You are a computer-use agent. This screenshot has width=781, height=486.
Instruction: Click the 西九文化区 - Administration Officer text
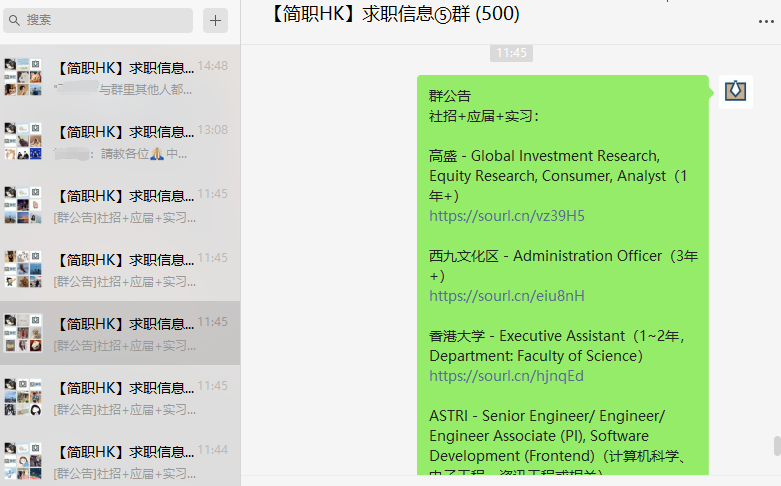point(545,256)
